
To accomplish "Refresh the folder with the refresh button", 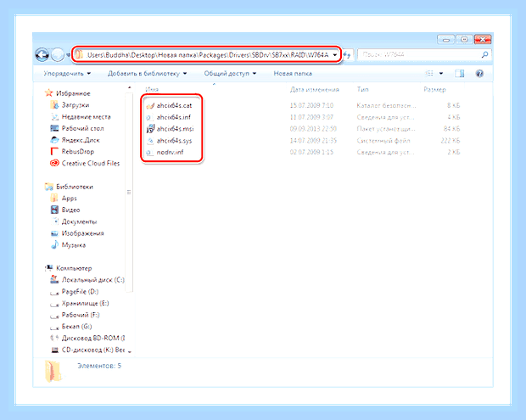I will tap(347, 55).
